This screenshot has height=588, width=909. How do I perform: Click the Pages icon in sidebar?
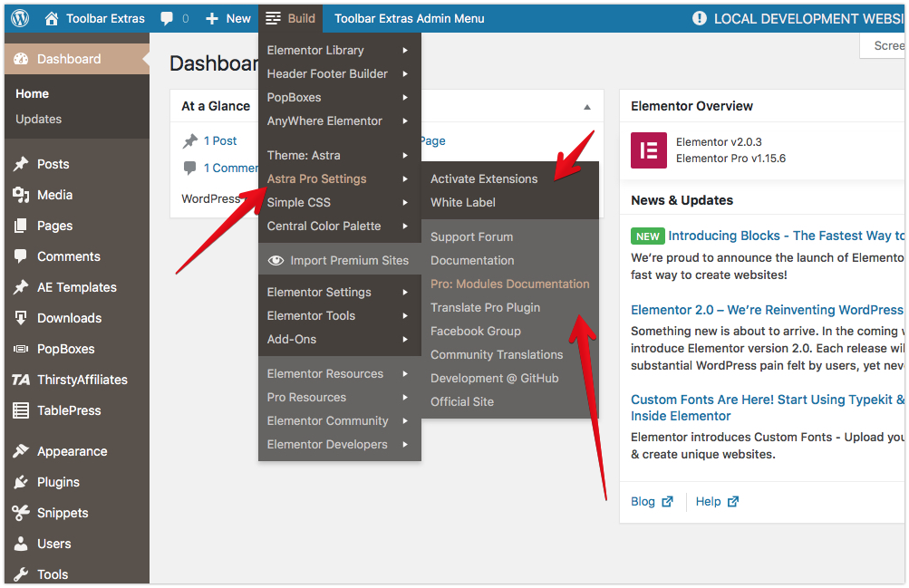point(21,226)
